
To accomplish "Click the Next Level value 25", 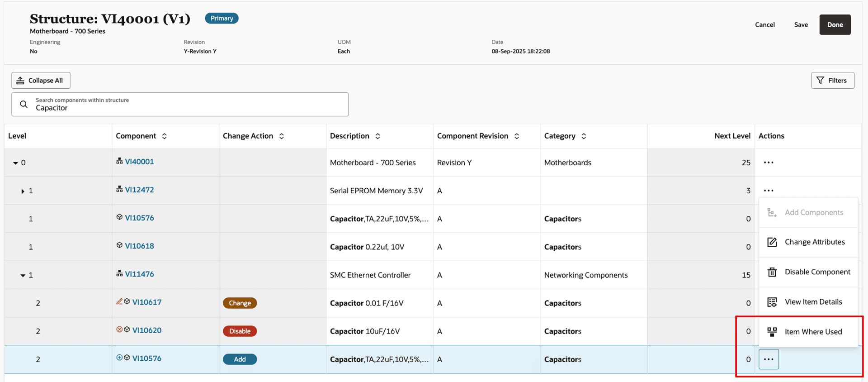I will click(746, 162).
